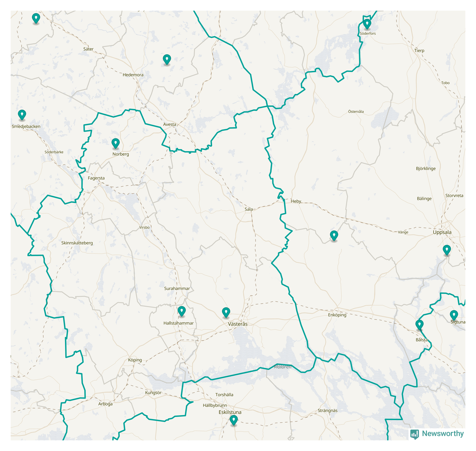Click the Tierp town label
This screenshot has height=451, width=476.
[x=419, y=51]
